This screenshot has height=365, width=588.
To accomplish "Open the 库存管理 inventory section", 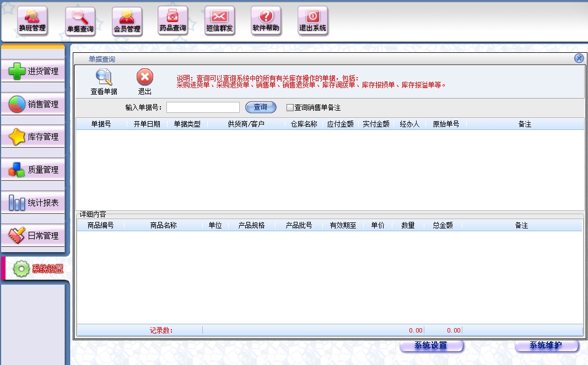I will (x=33, y=137).
